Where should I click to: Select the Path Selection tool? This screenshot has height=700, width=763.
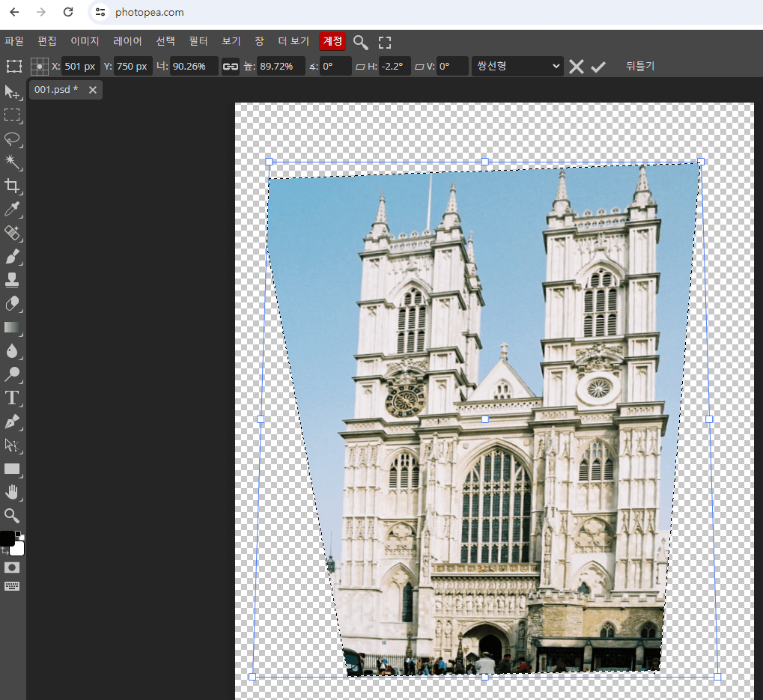coord(12,445)
